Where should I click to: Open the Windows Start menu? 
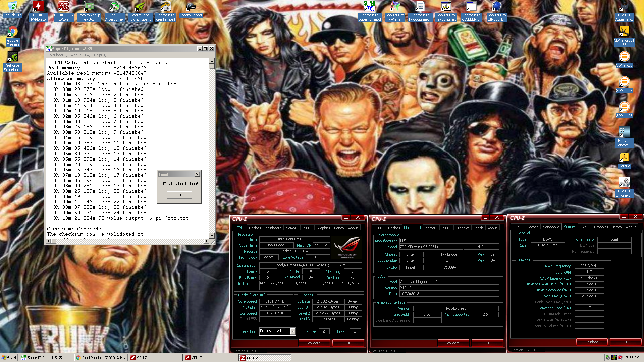click(x=9, y=358)
